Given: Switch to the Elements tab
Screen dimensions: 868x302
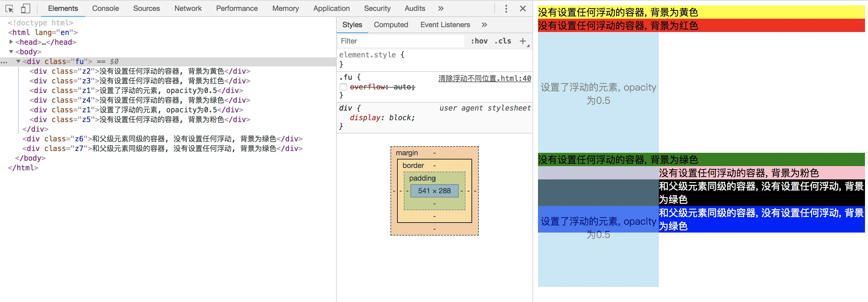Looking at the screenshot, I should pyautogui.click(x=63, y=8).
